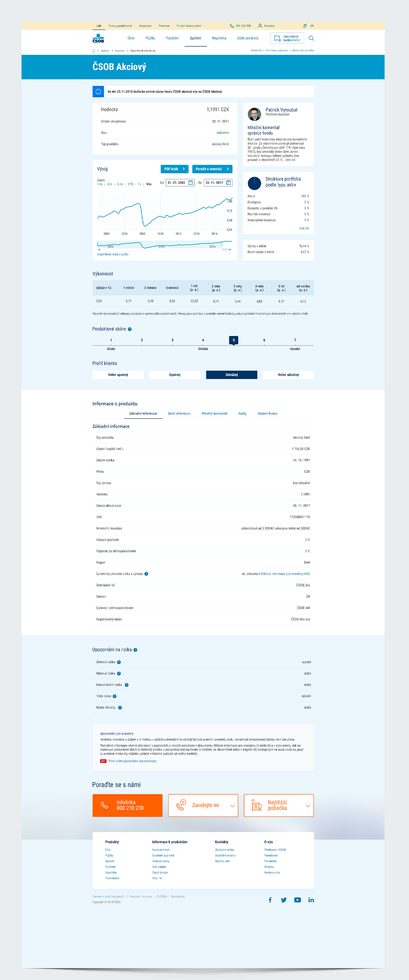Open the Investice breadcrumb link
Screen dimensions: 409x980
coord(120,51)
